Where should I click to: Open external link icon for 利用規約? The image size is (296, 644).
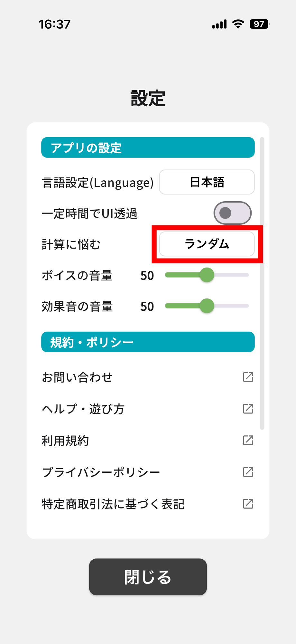[x=248, y=440]
